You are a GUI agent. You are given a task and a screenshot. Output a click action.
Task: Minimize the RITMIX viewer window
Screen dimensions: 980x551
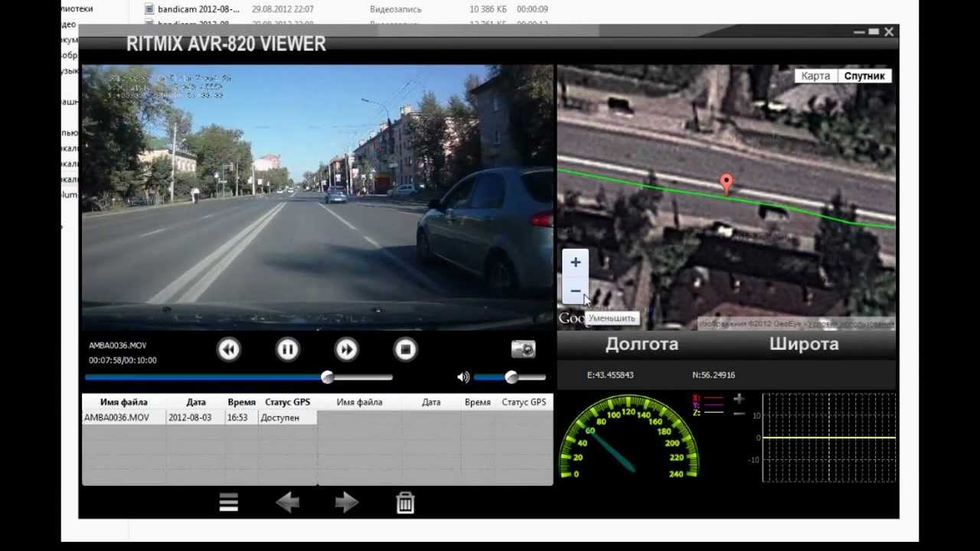(859, 32)
